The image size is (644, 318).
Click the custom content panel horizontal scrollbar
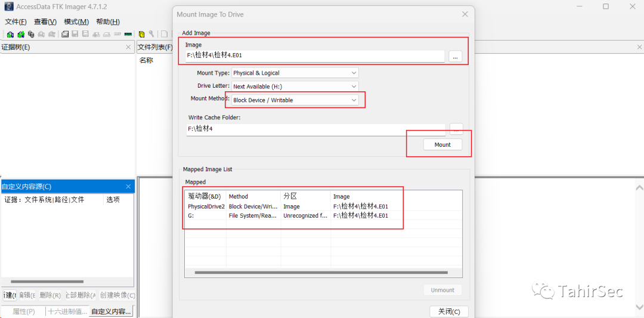(x=47, y=282)
